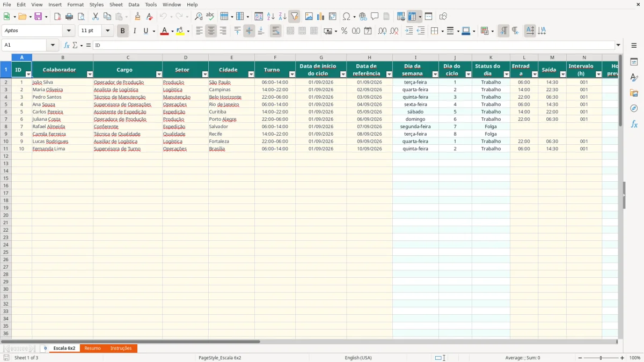Open Cidade column filter dropdown
This screenshot has height=362, width=644.
pos(251,74)
